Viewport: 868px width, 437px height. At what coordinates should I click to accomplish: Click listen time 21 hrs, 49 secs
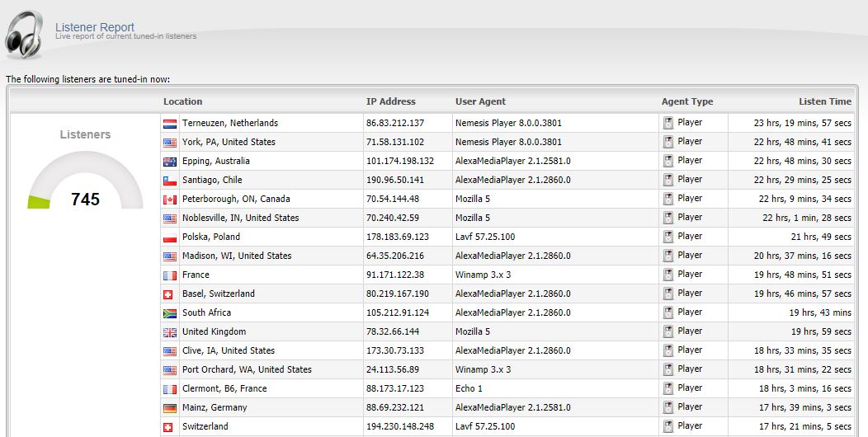pyautogui.click(x=821, y=237)
